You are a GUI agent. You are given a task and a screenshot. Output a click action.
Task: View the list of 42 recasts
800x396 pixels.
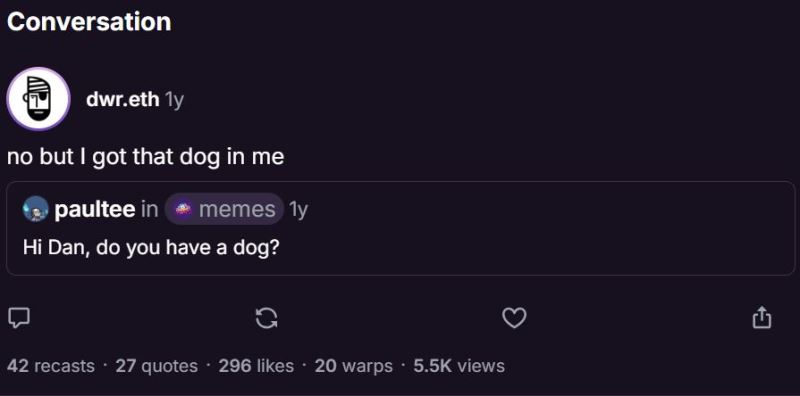click(51, 366)
